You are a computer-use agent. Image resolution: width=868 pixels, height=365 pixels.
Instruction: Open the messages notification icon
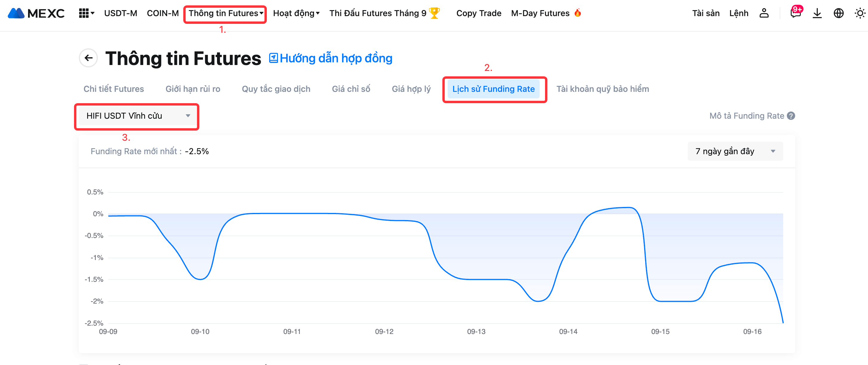(x=795, y=13)
